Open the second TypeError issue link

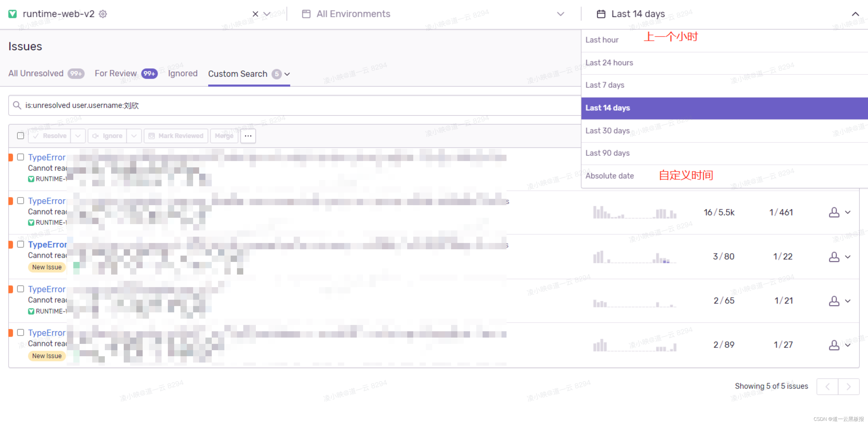point(47,201)
